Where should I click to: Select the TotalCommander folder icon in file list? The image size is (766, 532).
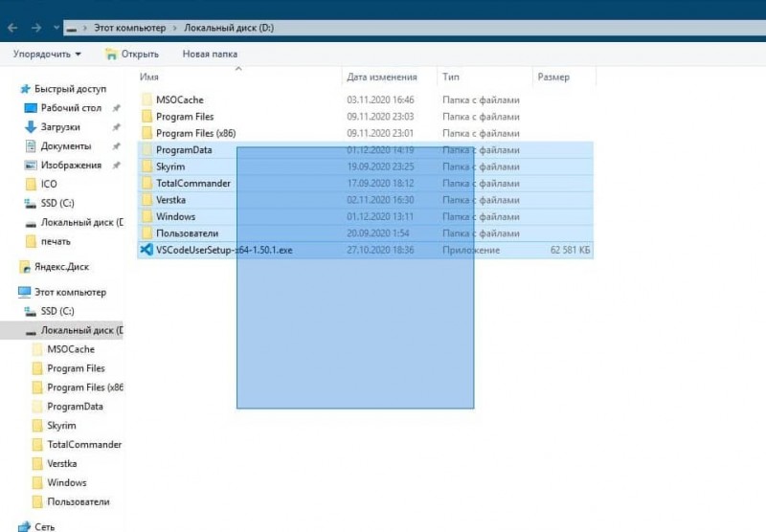point(147,183)
